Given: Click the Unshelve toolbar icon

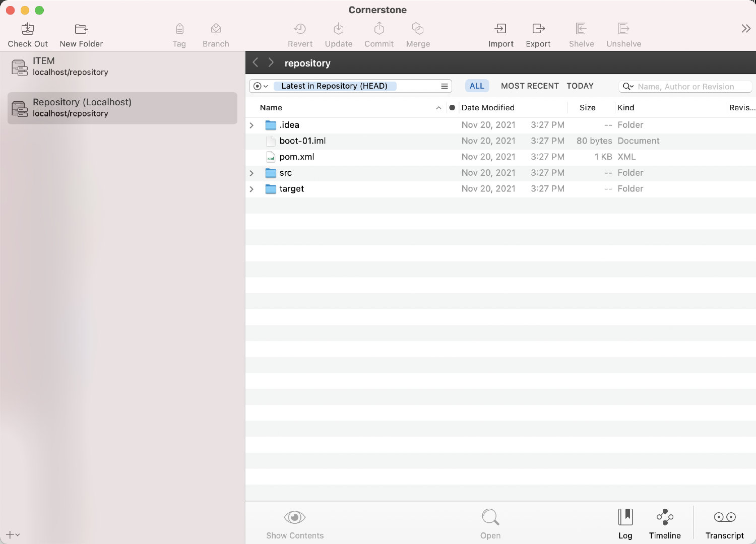Looking at the screenshot, I should click(x=624, y=29).
